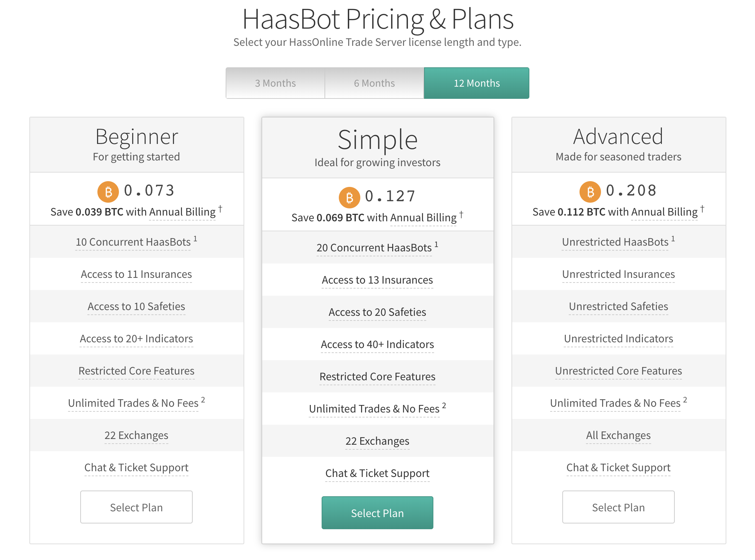Click Unlimited Trades & No Fees in Simple
The image size is (755, 560).
374,409
